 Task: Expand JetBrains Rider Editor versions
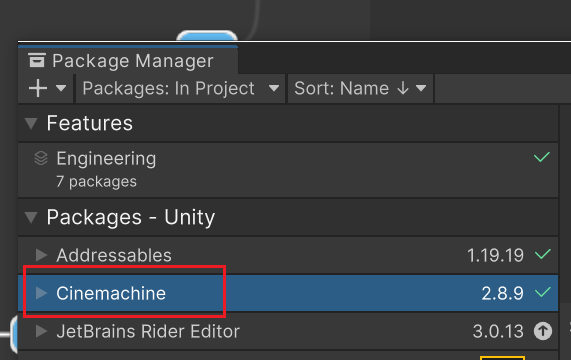point(41,331)
